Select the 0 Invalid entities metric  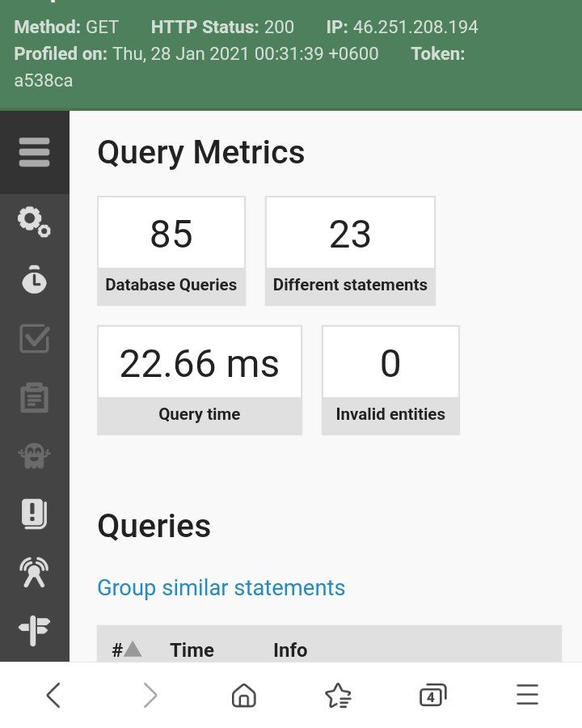[390, 380]
